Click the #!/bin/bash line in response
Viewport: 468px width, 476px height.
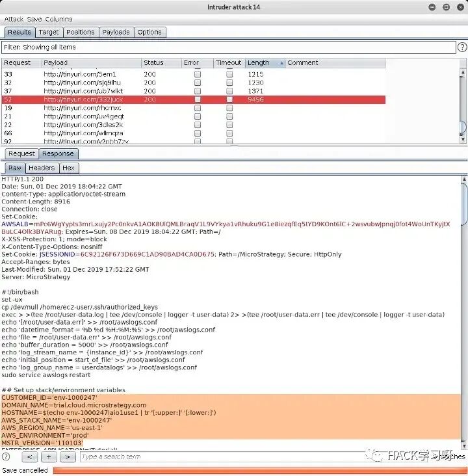[x=20, y=292]
